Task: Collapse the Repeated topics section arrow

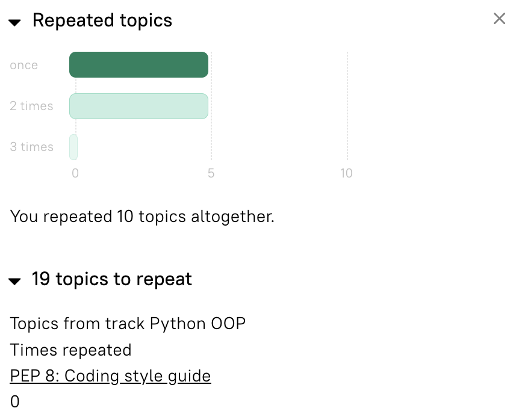Action: click(15, 22)
